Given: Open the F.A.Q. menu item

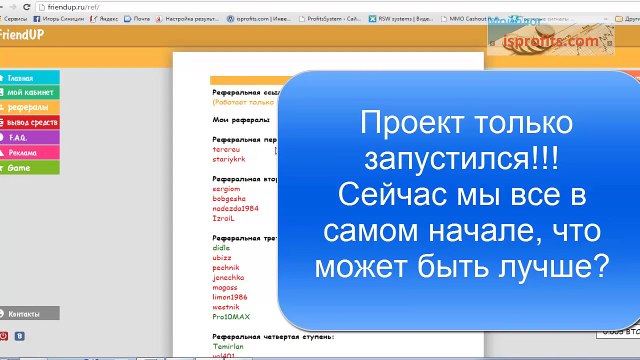Looking at the screenshot, I should pos(30,138).
